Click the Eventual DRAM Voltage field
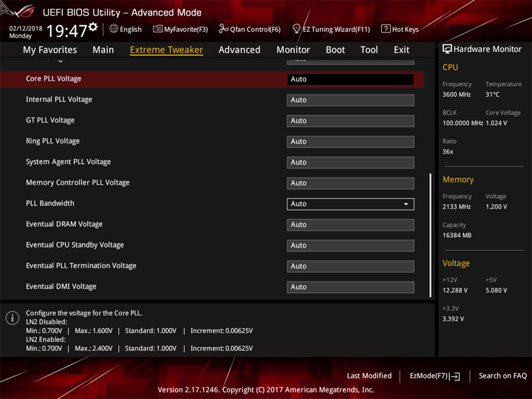Image resolution: width=532 pixels, height=399 pixels. (x=350, y=225)
